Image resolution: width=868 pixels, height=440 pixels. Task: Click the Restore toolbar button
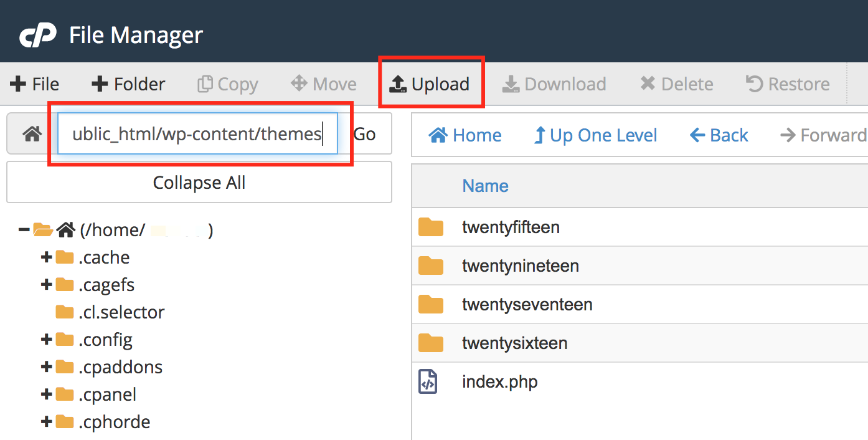tap(788, 84)
